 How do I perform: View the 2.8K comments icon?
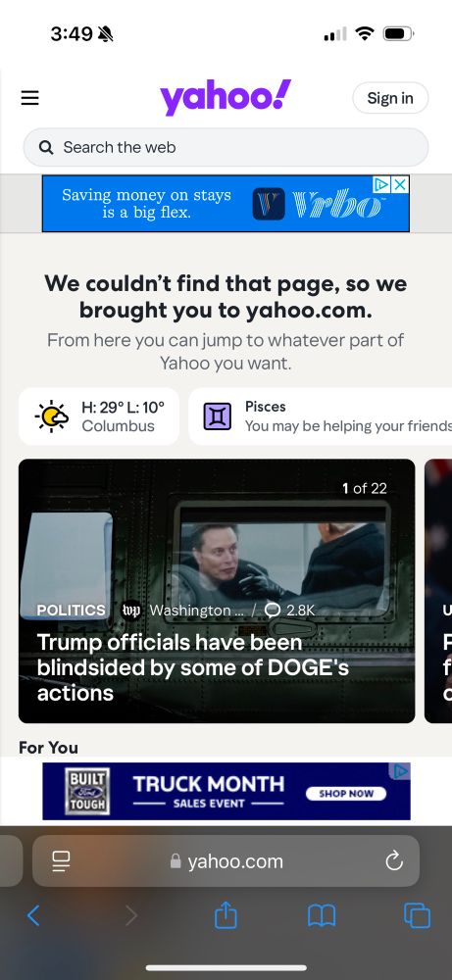pyautogui.click(x=273, y=610)
